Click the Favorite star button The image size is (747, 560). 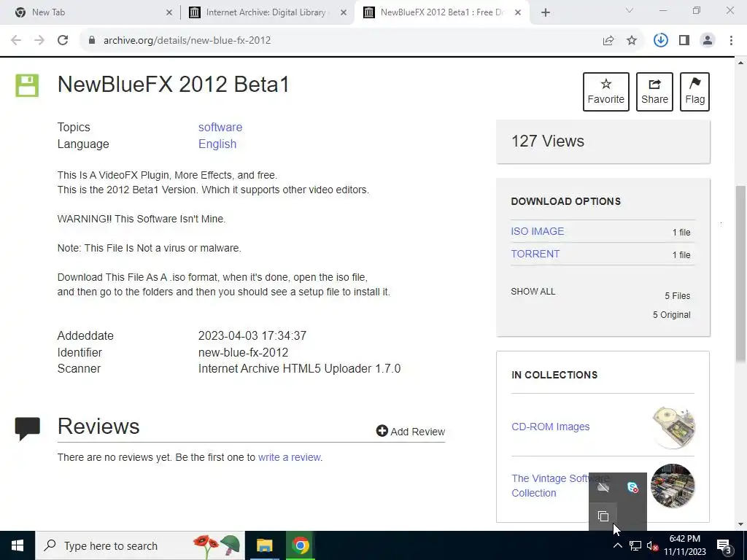605,92
